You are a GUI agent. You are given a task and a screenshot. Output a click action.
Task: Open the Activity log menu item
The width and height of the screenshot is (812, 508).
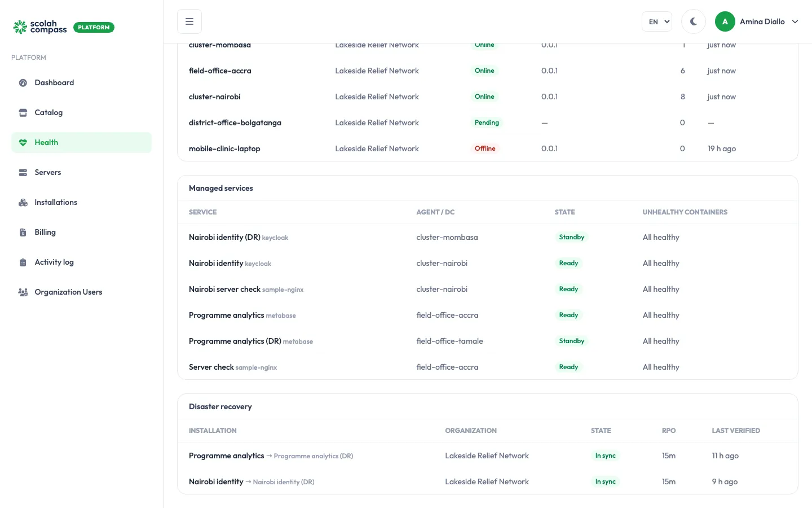coord(81,262)
